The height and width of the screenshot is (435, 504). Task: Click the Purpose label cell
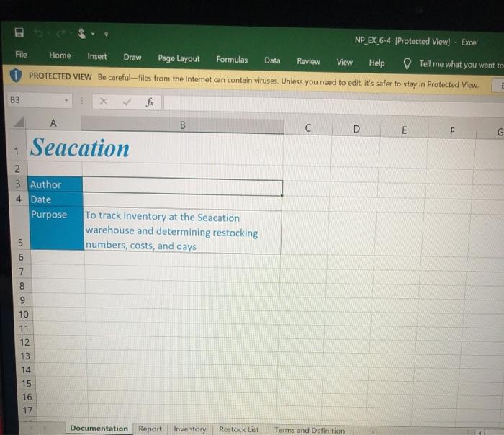[57, 228]
